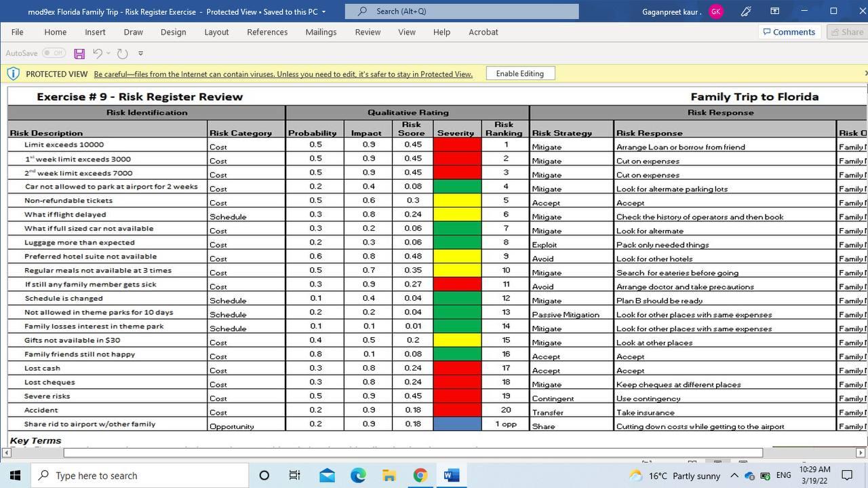Open the References tab
This screenshot has height=488, width=868.
(267, 32)
